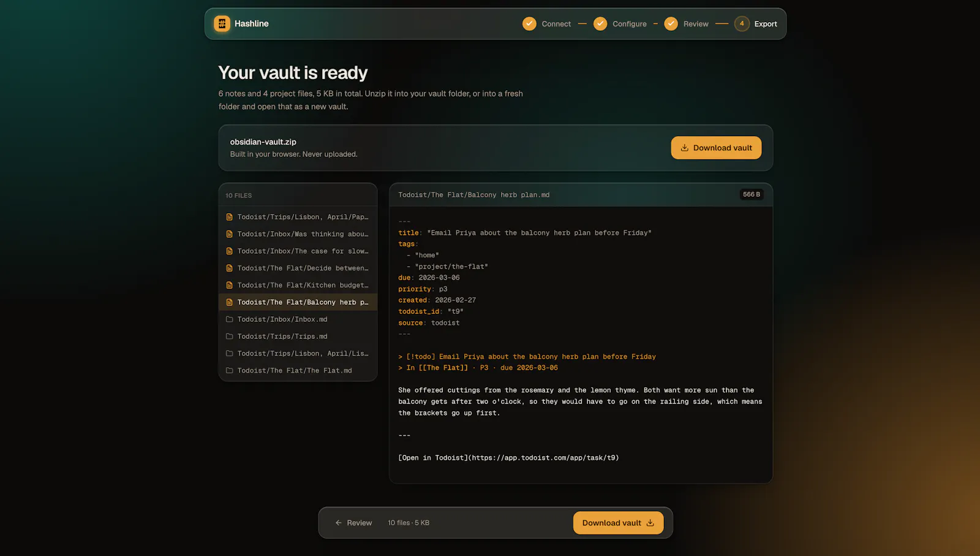Click the 10 files · 5 KB summary
This screenshot has width=980, height=556.
point(409,523)
